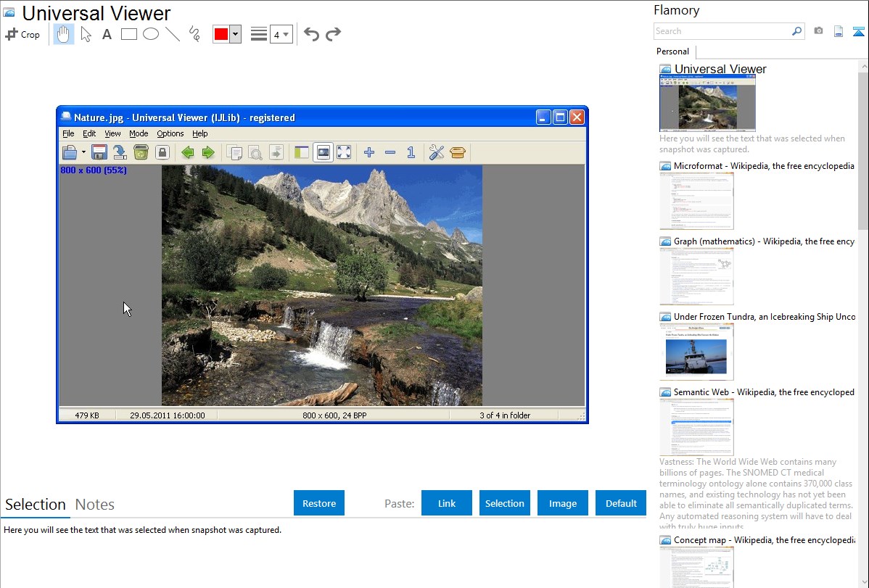Open the Microformat Wikipedia snapshot thumbnail
Viewport: 869px width, 588px height.
coord(696,201)
